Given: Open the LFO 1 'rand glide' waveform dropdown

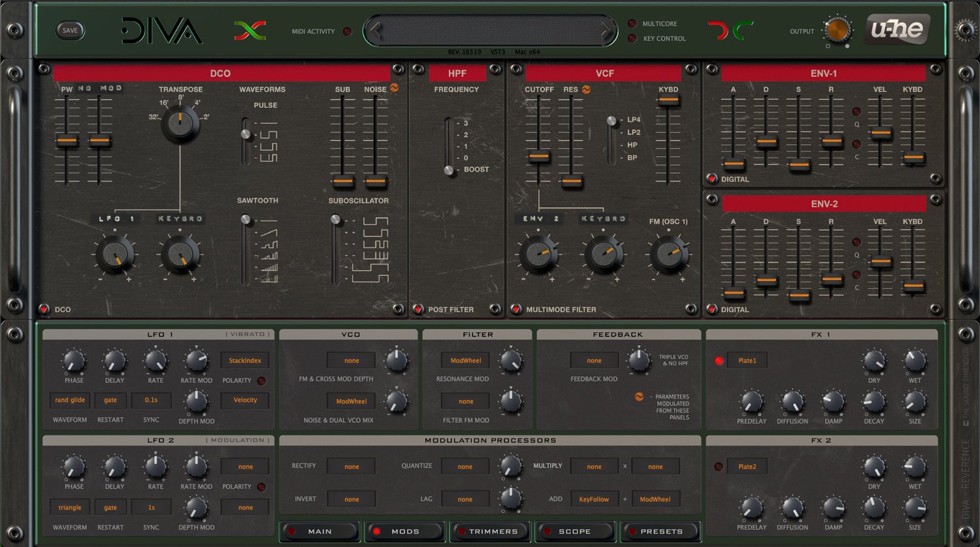Looking at the screenshot, I should click(70, 400).
